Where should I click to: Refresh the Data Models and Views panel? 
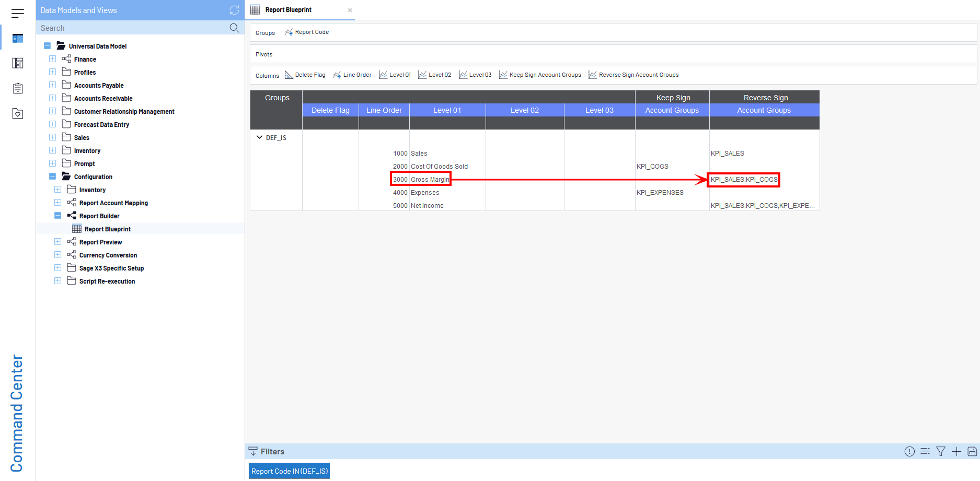pyautogui.click(x=234, y=10)
